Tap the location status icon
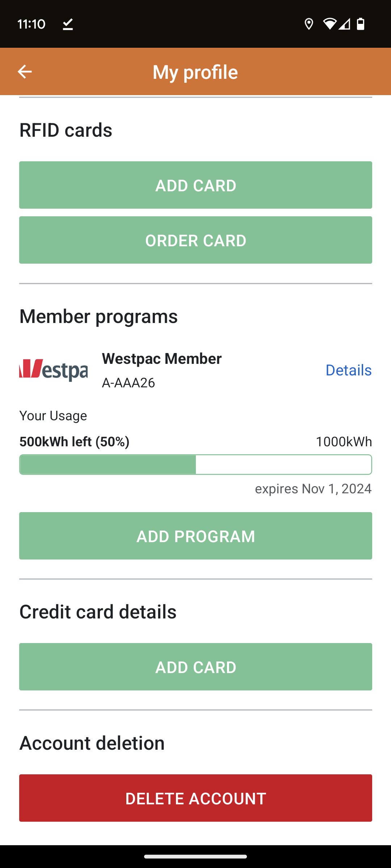 (x=309, y=24)
